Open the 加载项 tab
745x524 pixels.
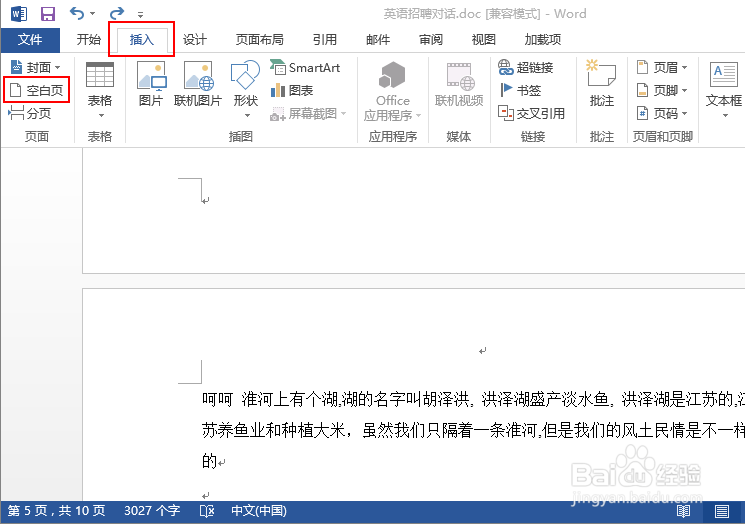click(543, 39)
